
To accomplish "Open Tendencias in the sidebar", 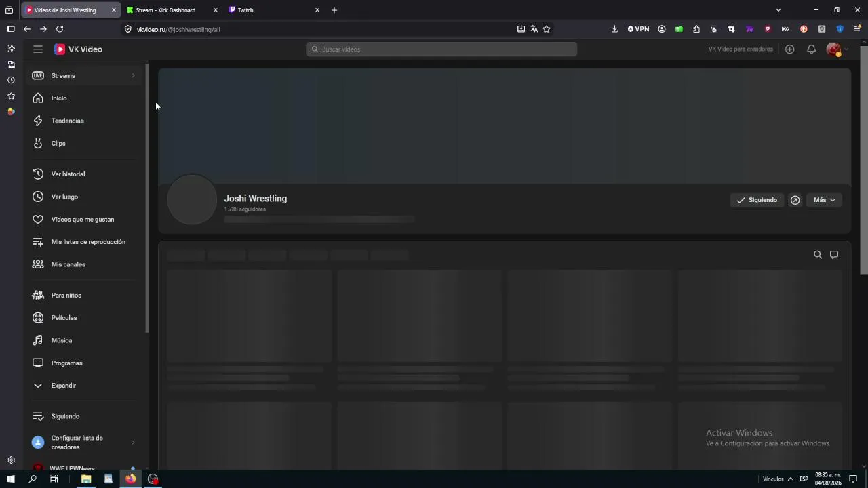I will [x=84, y=121].
